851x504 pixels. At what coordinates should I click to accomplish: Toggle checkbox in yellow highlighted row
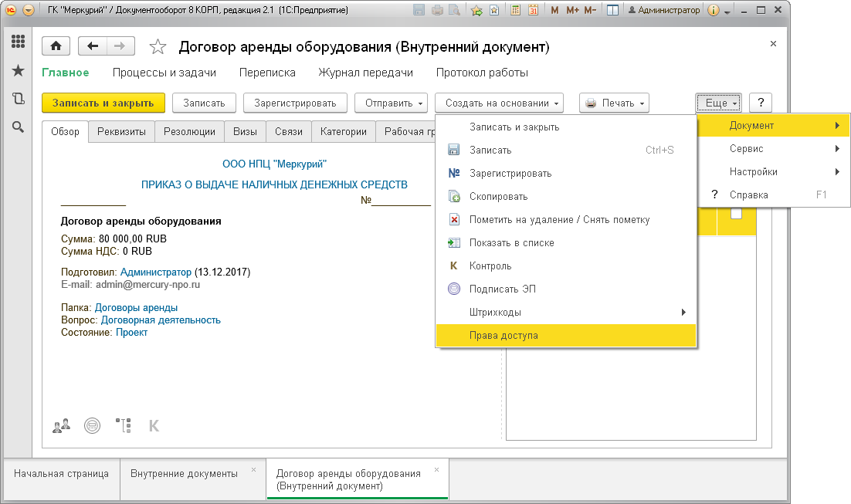click(736, 214)
